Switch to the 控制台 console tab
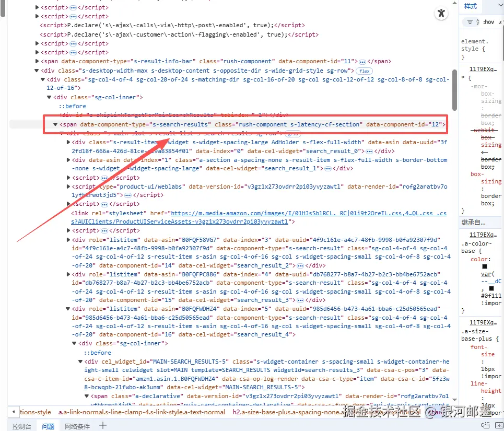504x431 pixels. [22, 426]
